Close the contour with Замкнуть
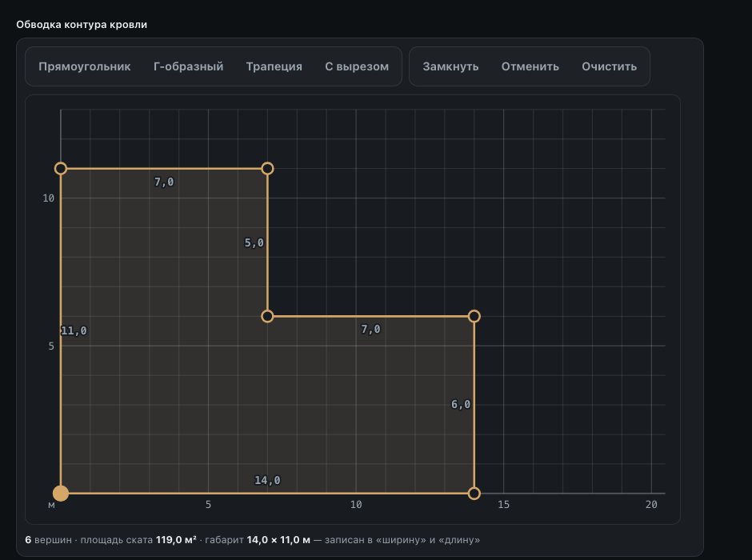Image resolution: width=752 pixels, height=560 pixels. pos(450,66)
